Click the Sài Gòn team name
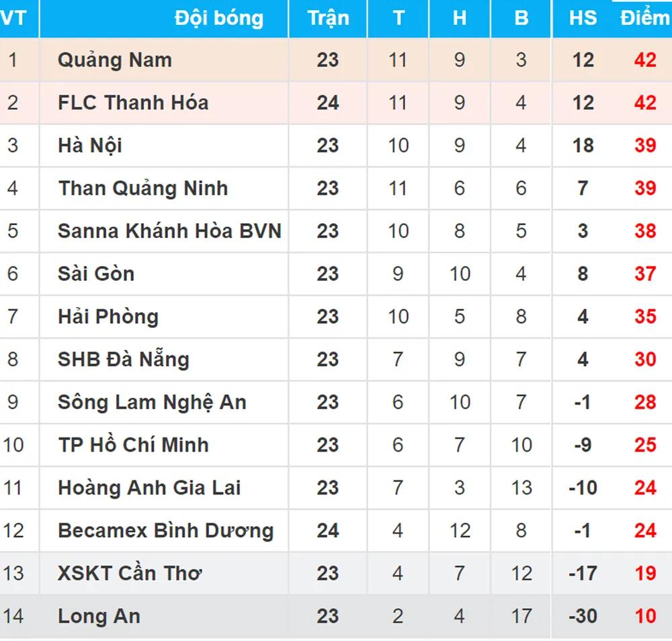 [x=96, y=274]
